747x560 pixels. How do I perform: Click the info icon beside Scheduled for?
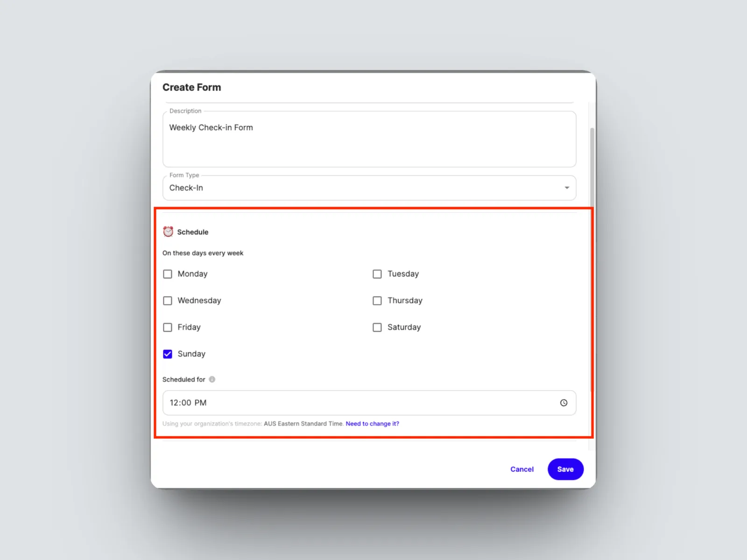[212, 379]
